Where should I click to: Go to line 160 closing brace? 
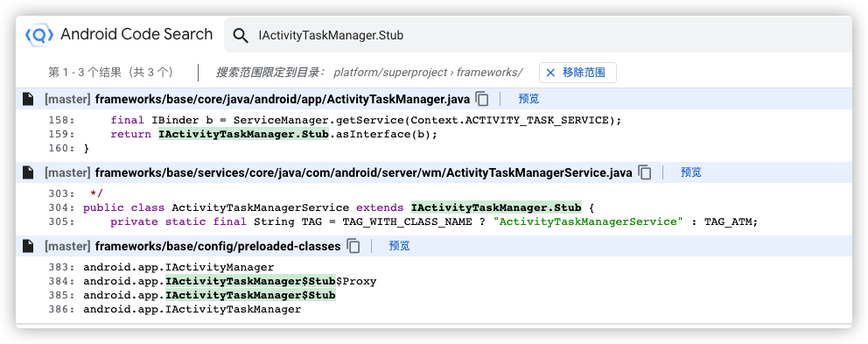(x=87, y=149)
